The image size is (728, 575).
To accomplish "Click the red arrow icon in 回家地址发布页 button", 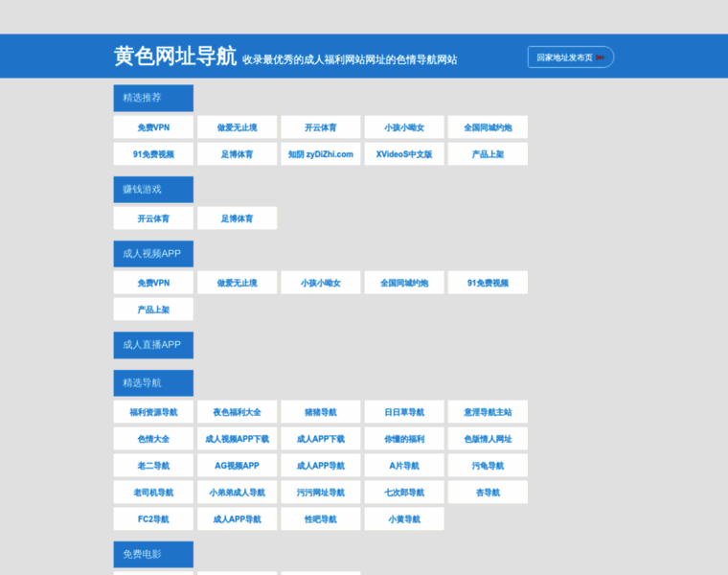I will coord(601,57).
